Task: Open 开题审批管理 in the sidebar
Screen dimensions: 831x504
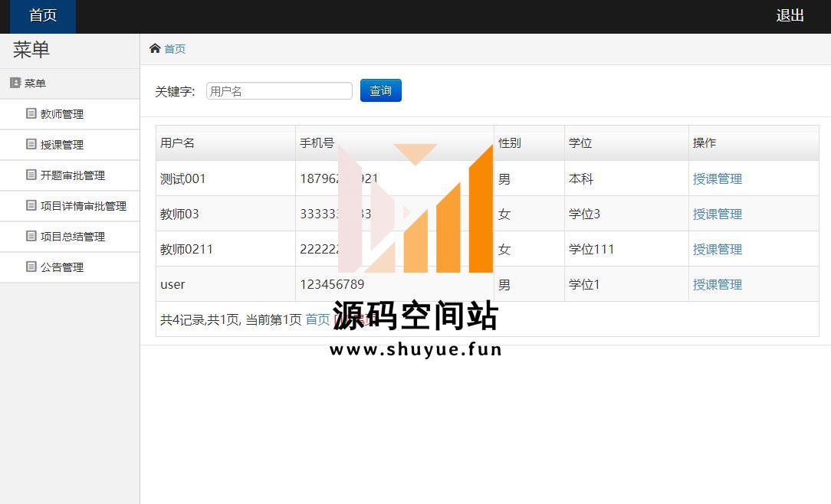Action: click(x=70, y=175)
